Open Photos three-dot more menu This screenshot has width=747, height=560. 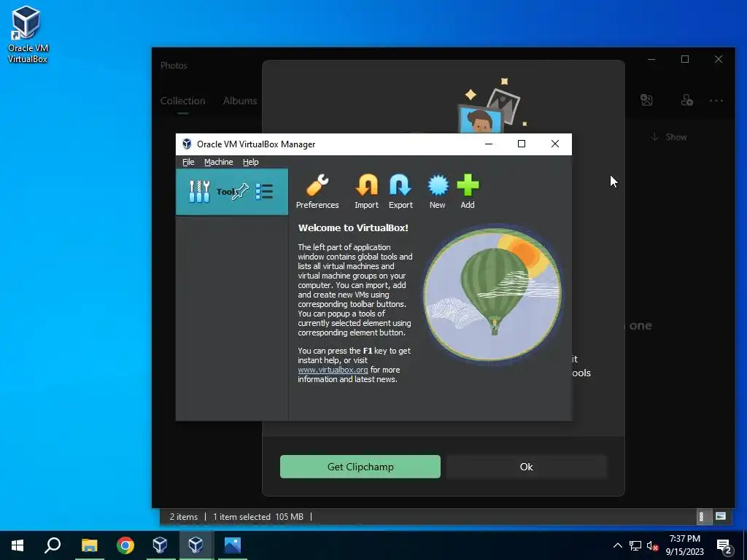(716, 101)
